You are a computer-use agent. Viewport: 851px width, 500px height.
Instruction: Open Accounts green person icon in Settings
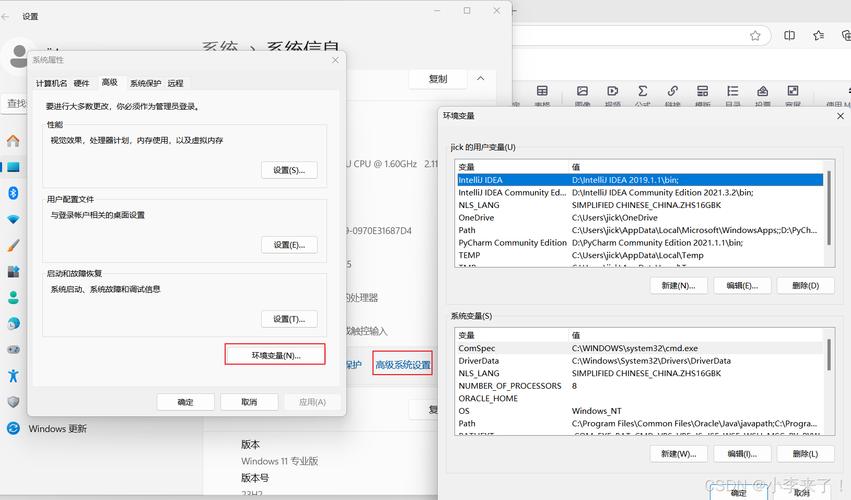[13, 298]
